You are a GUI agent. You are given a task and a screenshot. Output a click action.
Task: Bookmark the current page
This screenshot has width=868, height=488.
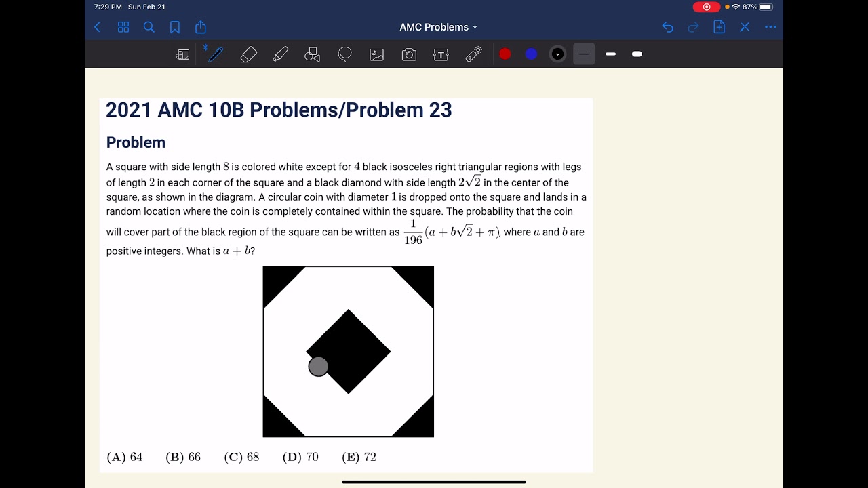tap(175, 27)
